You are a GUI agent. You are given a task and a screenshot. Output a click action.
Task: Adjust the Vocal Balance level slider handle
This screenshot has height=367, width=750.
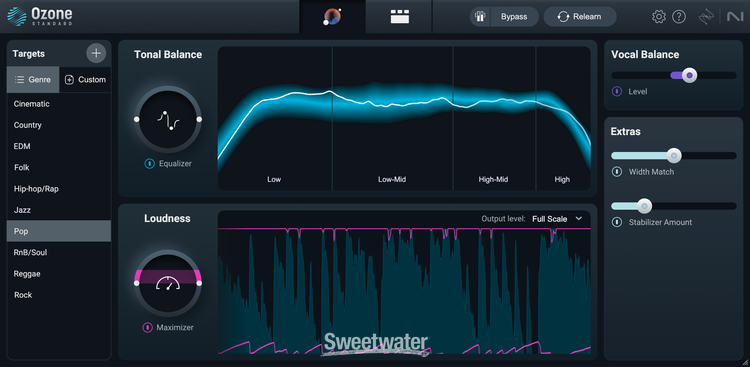689,75
